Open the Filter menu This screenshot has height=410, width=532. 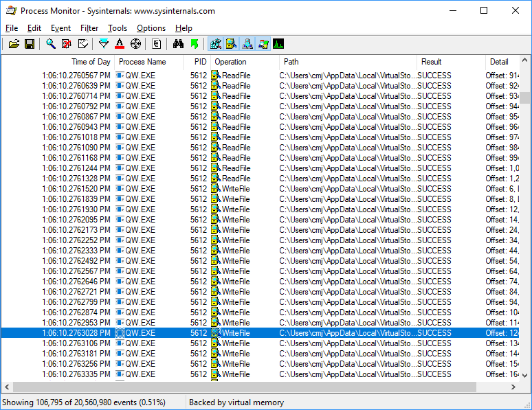point(89,28)
